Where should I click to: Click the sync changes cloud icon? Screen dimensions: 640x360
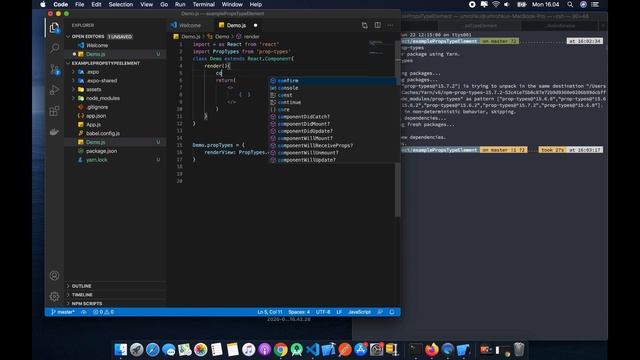(84, 312)
